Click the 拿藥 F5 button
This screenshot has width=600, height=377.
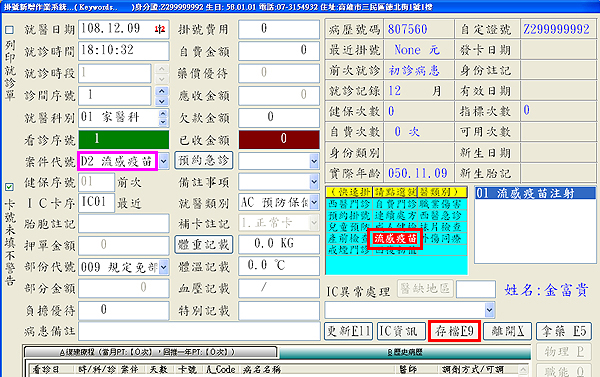pyautogui.click(x=564, y=331)
